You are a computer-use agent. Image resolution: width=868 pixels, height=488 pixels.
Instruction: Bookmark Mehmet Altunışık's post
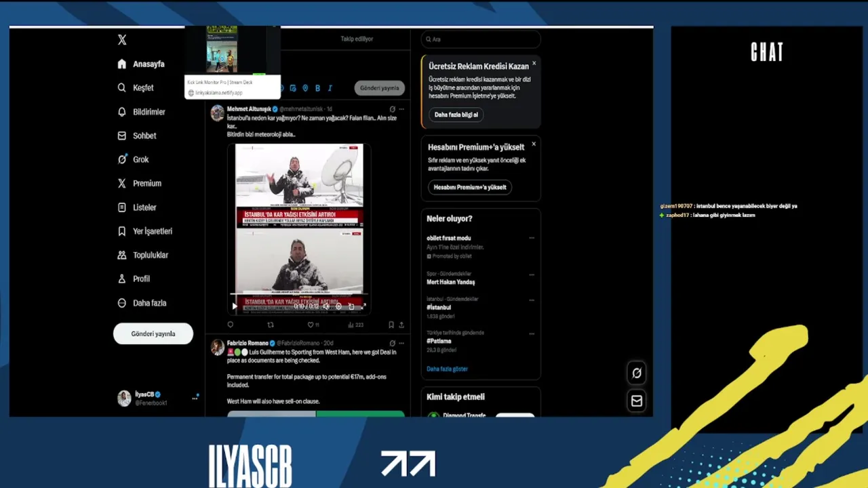(391, 325)
